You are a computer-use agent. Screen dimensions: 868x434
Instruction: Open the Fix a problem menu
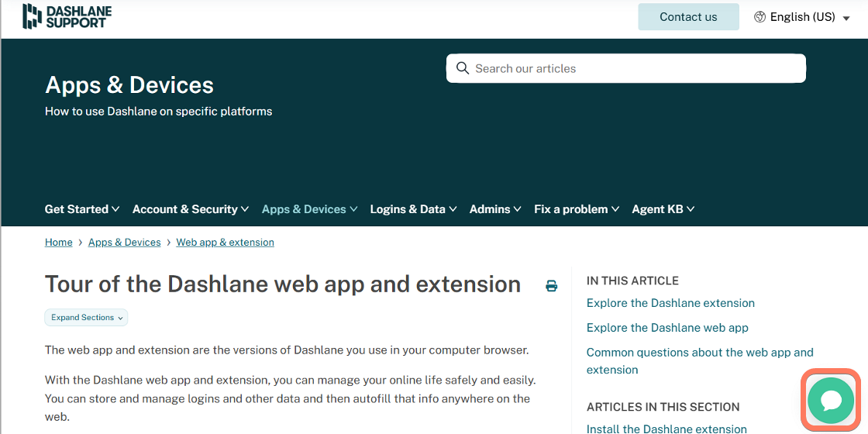tap(577, 209)
